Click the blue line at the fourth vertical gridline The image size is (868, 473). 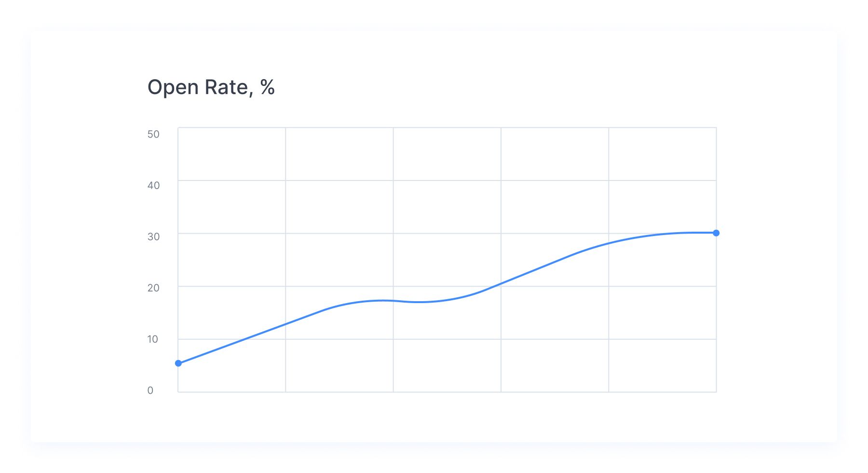[x=609, y=243]
